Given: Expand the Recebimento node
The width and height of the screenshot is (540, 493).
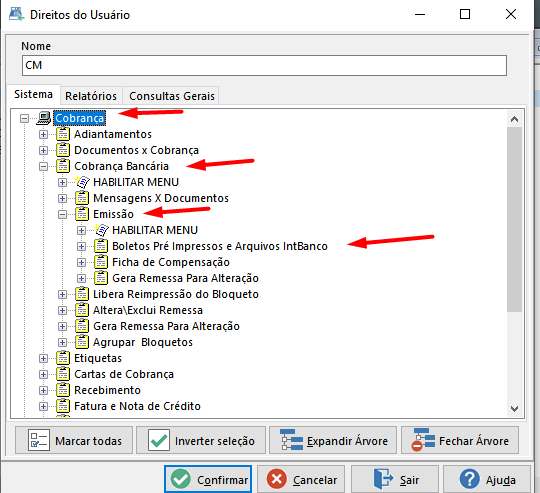Looking at the screenshot, I should [43, 390].
